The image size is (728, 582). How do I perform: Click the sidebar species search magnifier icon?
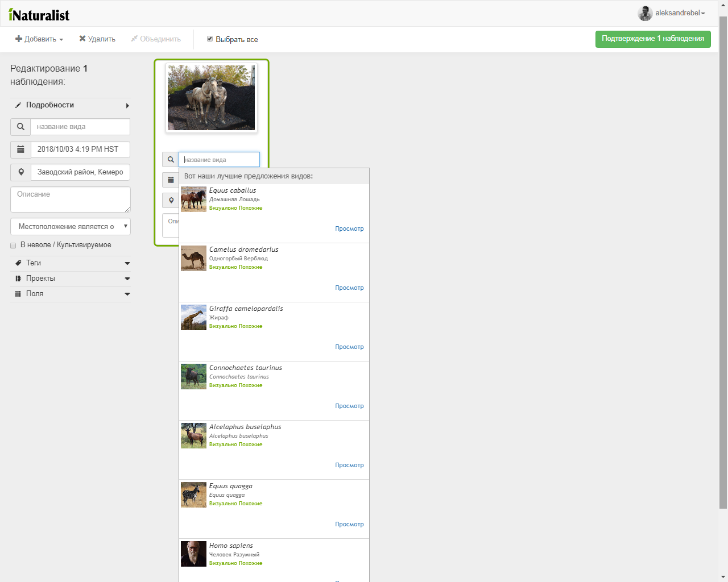point(20,127)
